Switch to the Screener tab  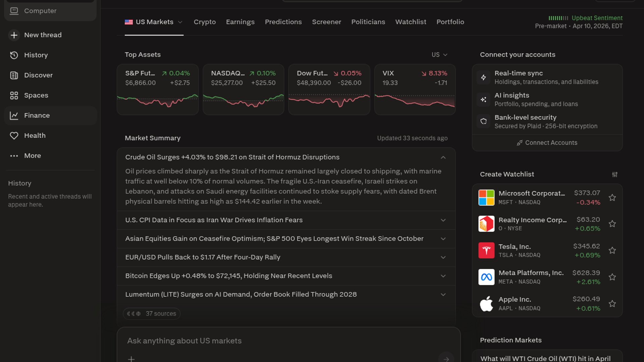pos(326,22)
